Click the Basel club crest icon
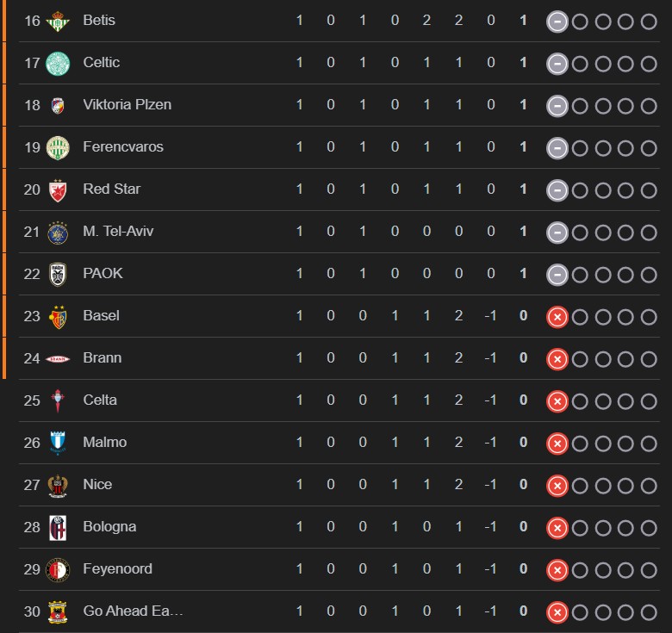The width and height of the screenshot is (672, 633). click(58, 316)
